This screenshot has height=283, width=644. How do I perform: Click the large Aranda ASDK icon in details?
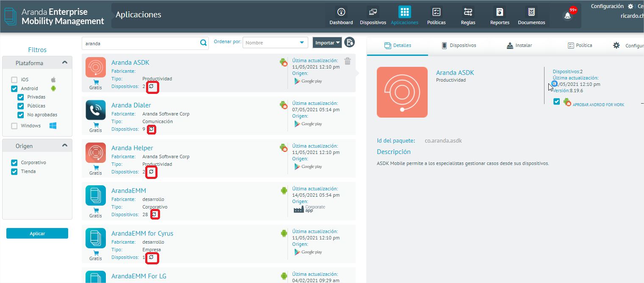pos(402,92)
